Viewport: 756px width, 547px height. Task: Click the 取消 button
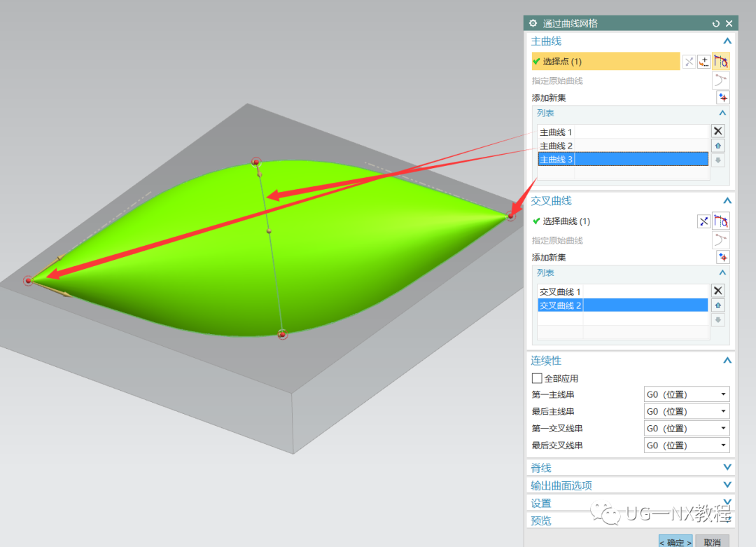coord(713,541)
